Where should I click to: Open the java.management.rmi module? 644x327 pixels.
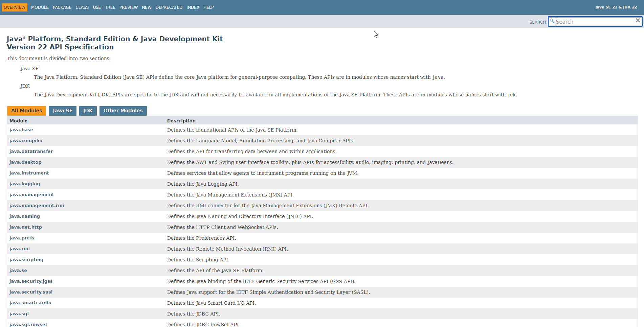tap(37, 206)
